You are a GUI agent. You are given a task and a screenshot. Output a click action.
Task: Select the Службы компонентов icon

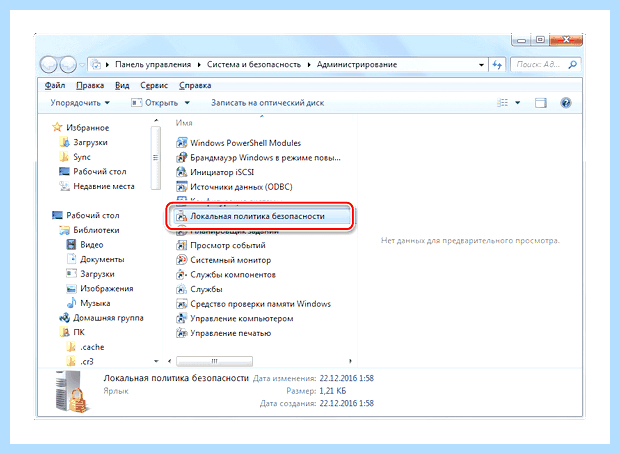tap(181, 274)
